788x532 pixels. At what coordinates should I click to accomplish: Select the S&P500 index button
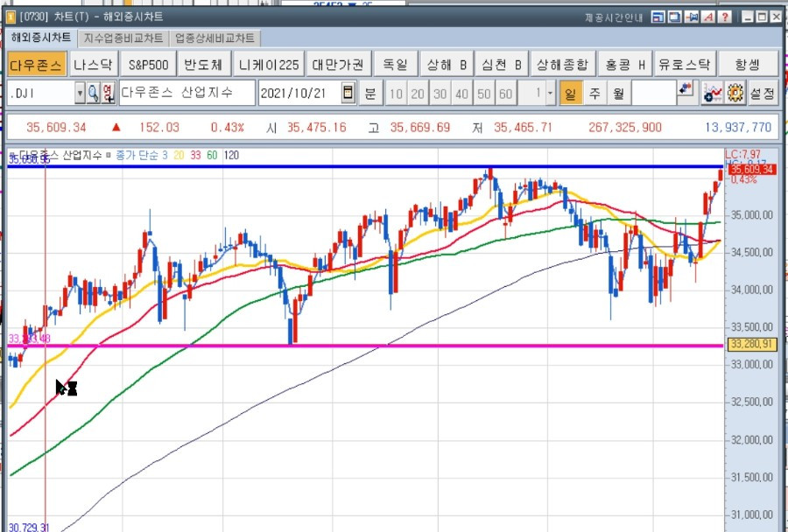click(x=148, y=64)
